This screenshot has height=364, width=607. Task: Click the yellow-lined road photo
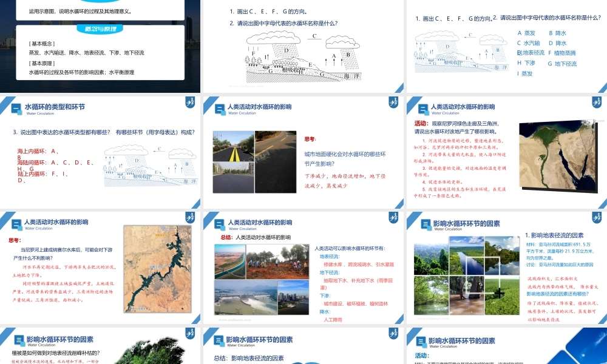pyautogui.click(x=234, y=146)
